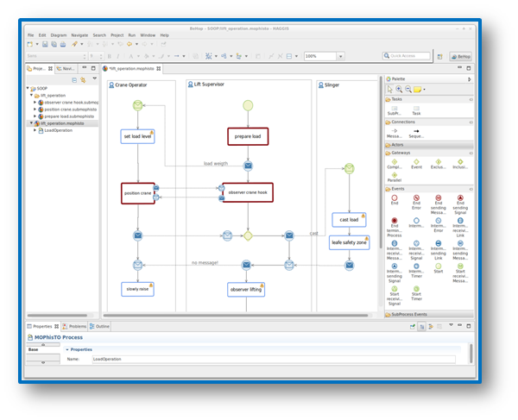The width and height of the screenshot is (518, 420).
Task: Select the Sequence connection tool
Action: point(416,131)
